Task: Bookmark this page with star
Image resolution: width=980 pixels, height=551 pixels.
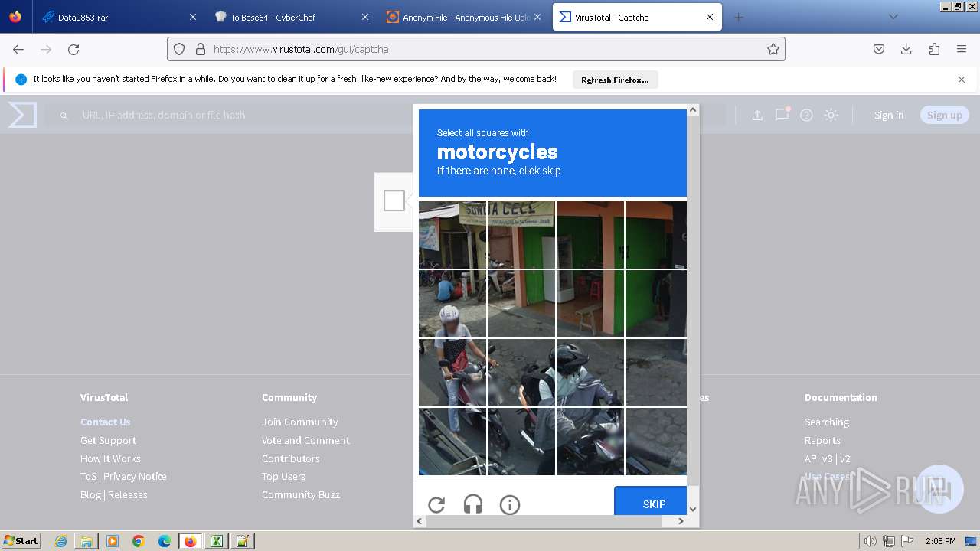Action: [x=773, y=49]
